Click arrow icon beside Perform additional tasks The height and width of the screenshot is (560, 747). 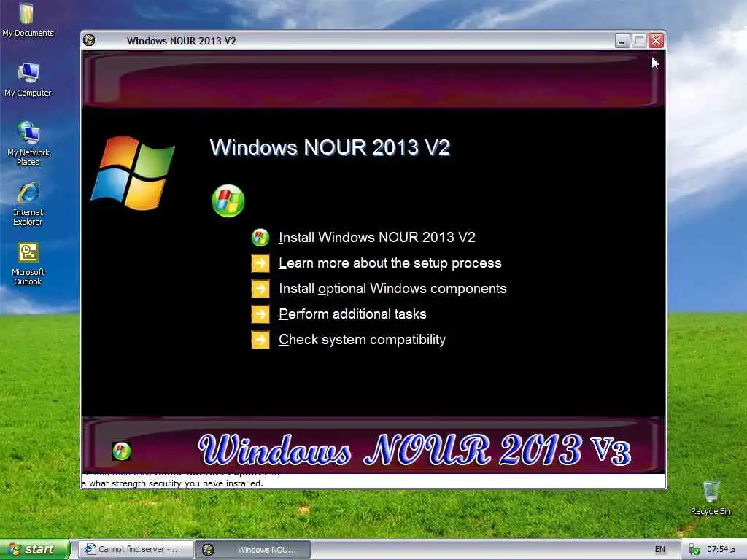pos(260,314)
